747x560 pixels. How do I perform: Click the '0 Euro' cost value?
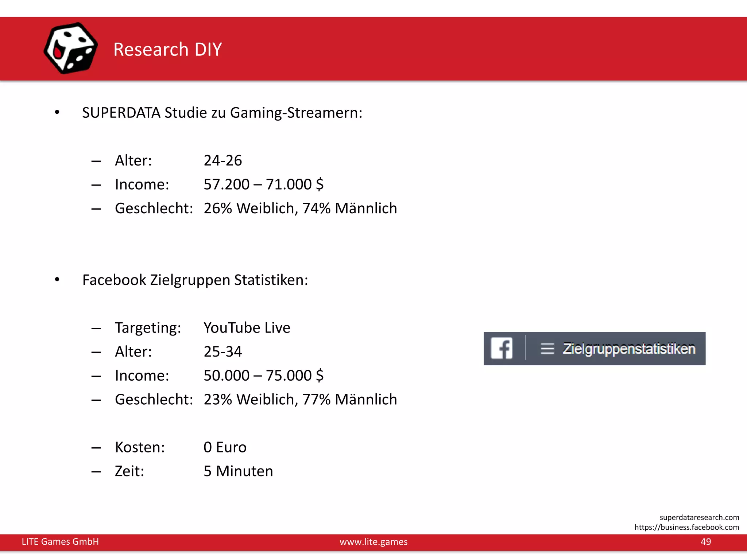(225, 447)
